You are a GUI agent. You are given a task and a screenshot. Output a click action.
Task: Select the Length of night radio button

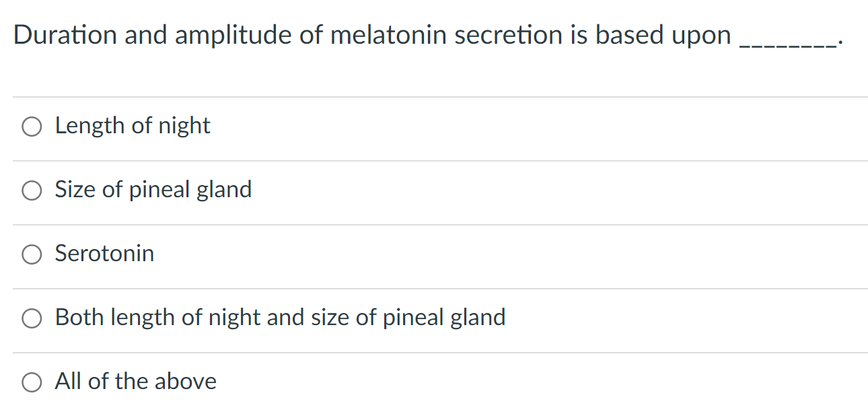[32, 127]
